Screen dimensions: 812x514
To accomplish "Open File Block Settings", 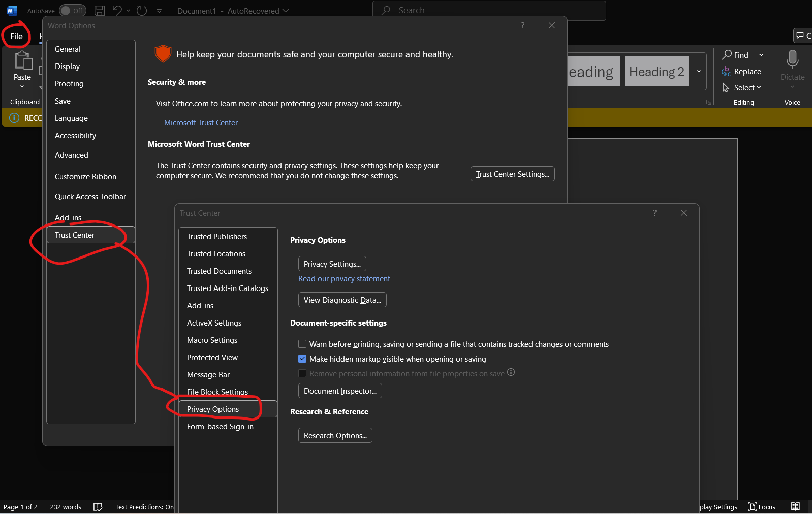I will pyautogui.click(x=228, y=392).
